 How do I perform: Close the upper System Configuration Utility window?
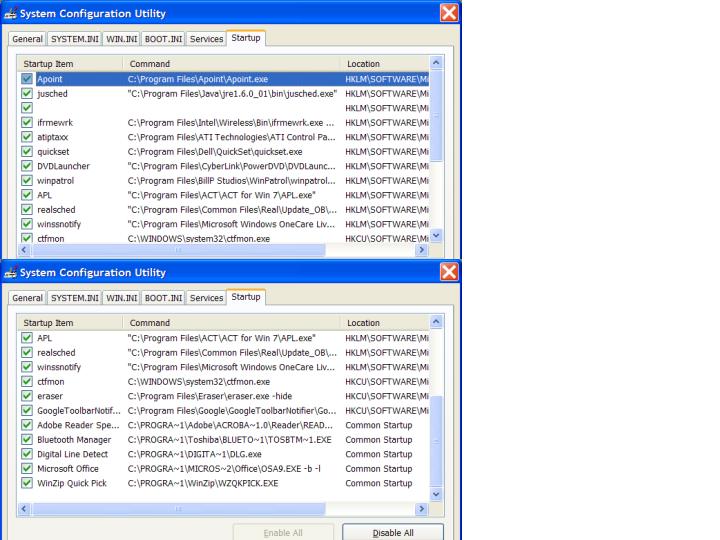[449, 13]
